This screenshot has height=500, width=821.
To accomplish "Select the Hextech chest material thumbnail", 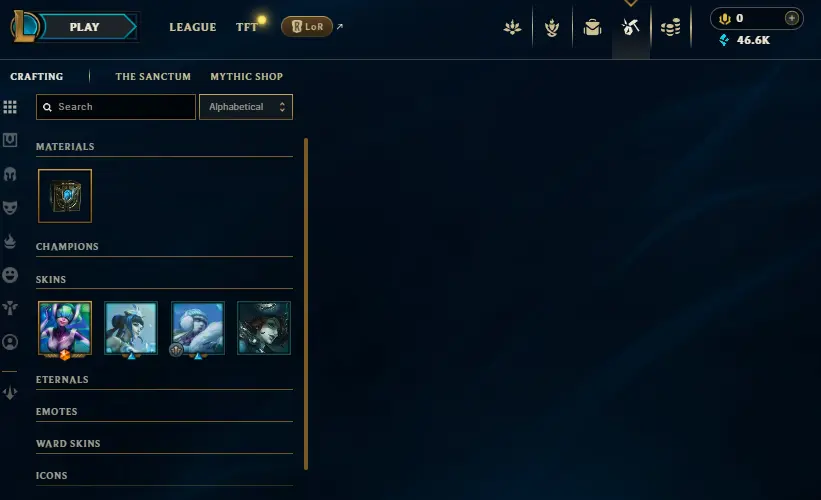I will pos(65,196).
